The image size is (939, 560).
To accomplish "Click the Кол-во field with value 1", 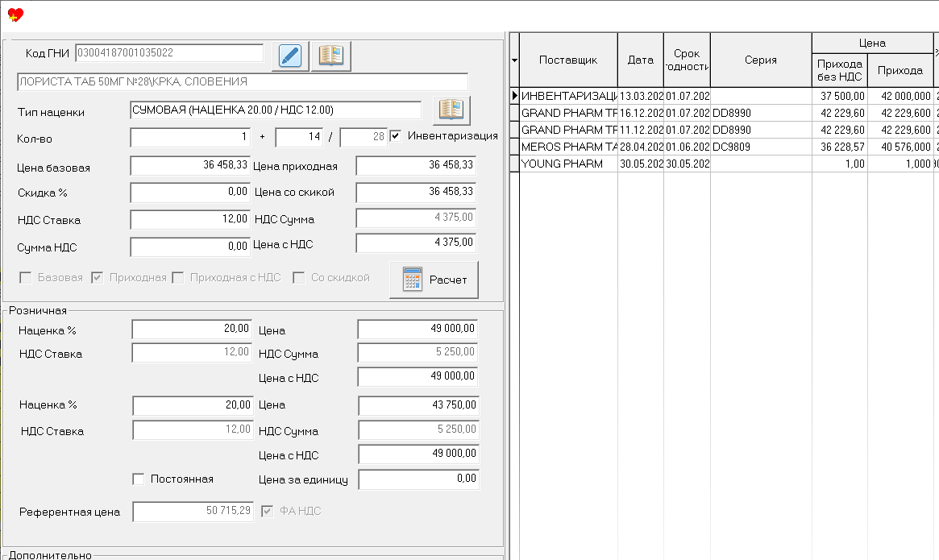I will tap(190, 137).
